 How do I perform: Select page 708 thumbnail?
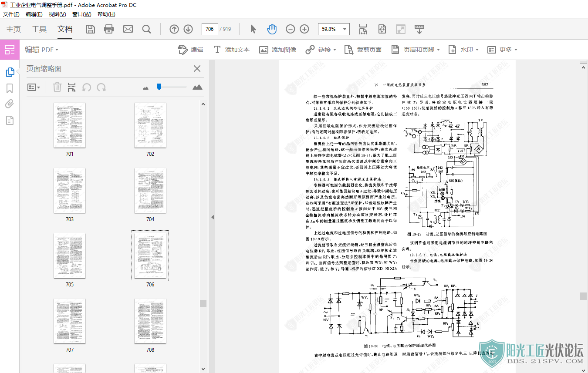150,321
